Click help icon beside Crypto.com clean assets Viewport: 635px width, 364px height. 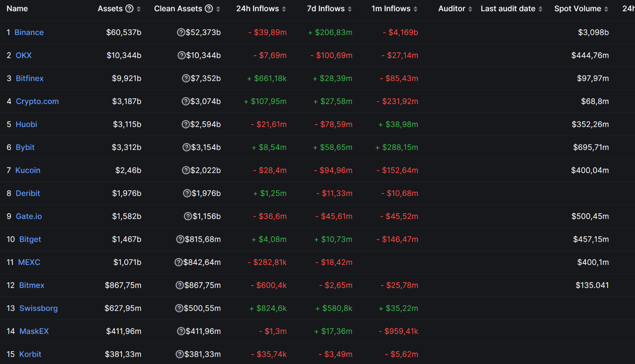[x=186, y=101]
